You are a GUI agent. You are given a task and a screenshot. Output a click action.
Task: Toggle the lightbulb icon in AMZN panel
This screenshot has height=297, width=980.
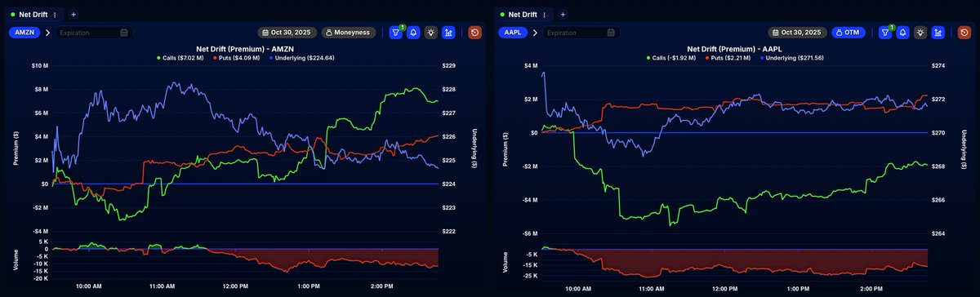(431, 33)
